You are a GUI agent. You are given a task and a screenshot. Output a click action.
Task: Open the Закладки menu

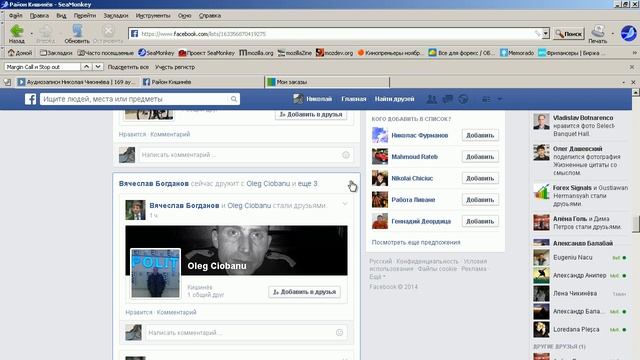click(116, 16)
